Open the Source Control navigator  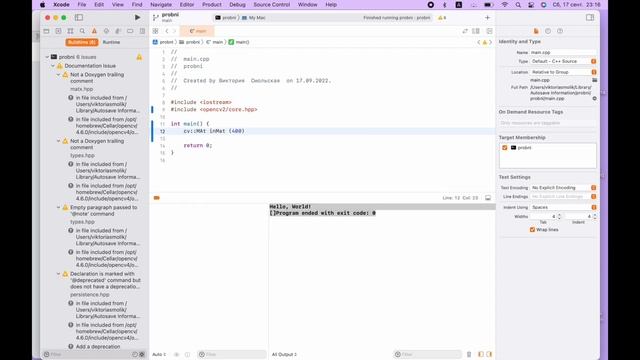58,31
